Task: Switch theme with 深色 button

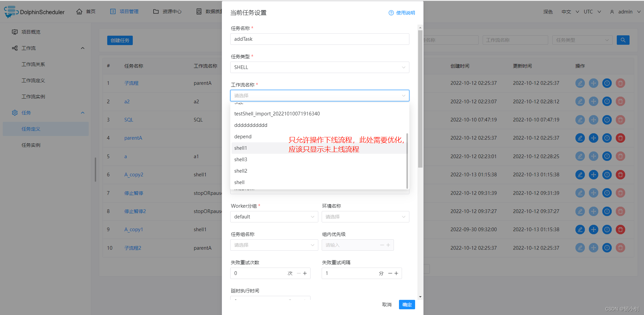Action: (x=548, y=12)
